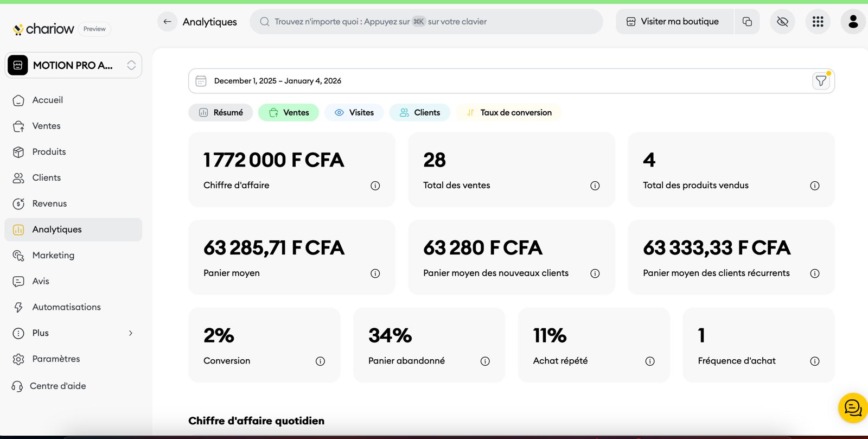The height and width of the screenshot is (439, 868).
Task: Switch to Taux de conversion tab
Action: click(x=508, y=112)
